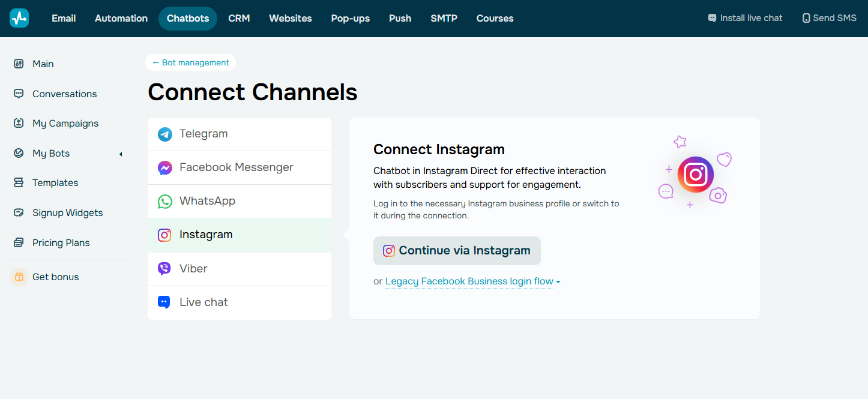Click the My Campaigns upload icon

(19, 123)
